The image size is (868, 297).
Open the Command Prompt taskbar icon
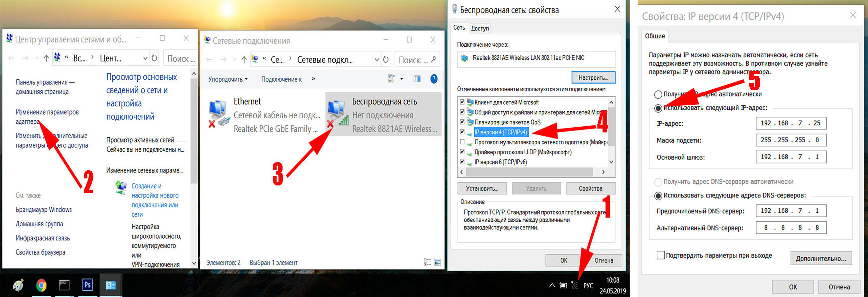click(x=64, y=285)
